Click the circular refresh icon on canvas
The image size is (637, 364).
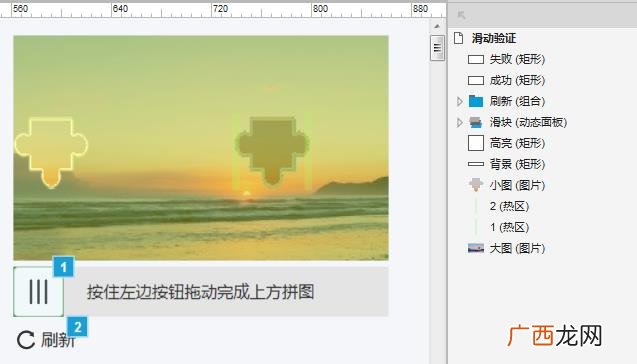(26, 340)
